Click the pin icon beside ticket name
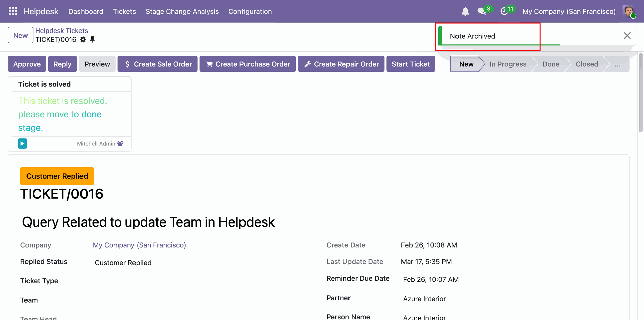This screenshot has height=320, width=644. click(93, 39)
